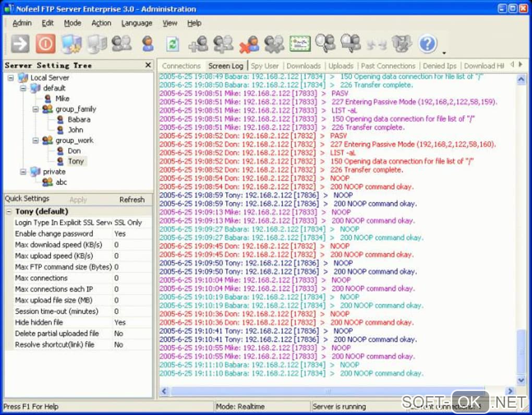This screenshot has height=415, width=532.
Task: Collapse the Local Server tree node
Action: point(10,78)
